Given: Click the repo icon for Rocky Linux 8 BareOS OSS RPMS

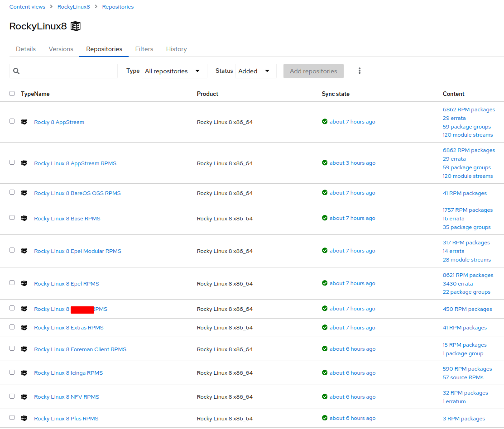Looking at the screenshot, I should [x=24, y=193].
